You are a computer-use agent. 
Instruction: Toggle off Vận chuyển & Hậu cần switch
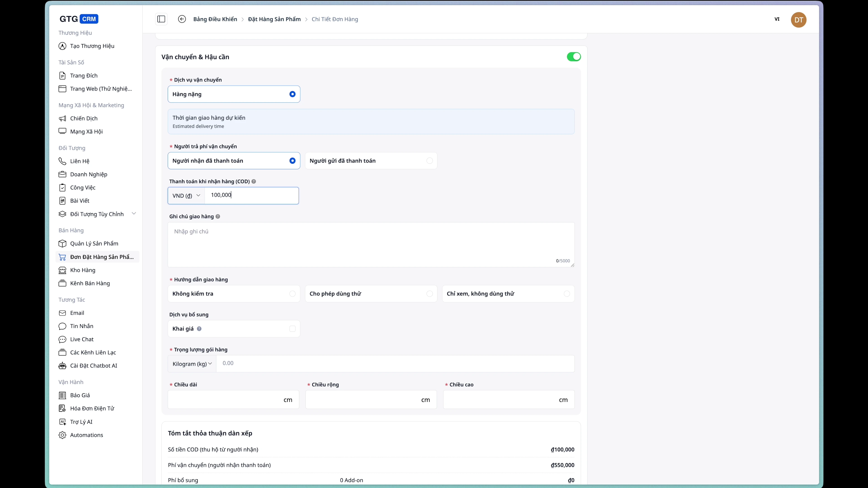(x=573, y=56)
